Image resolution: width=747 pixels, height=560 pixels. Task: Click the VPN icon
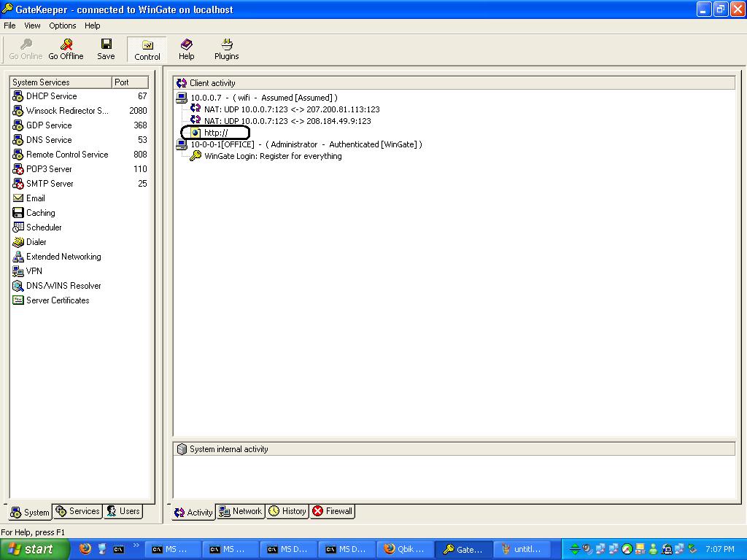click(18, 271)
